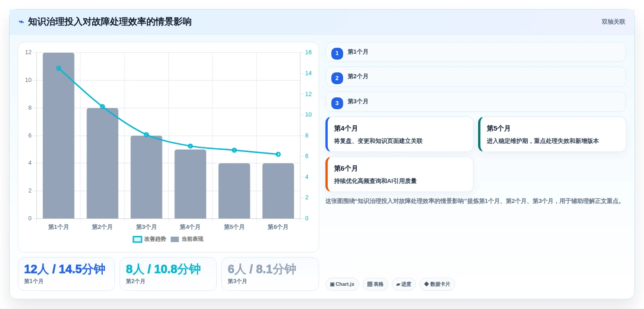This screenshot has height=309, width=644.
Task: Click the lightning icon beside the title
Action: tap(21, 22)
